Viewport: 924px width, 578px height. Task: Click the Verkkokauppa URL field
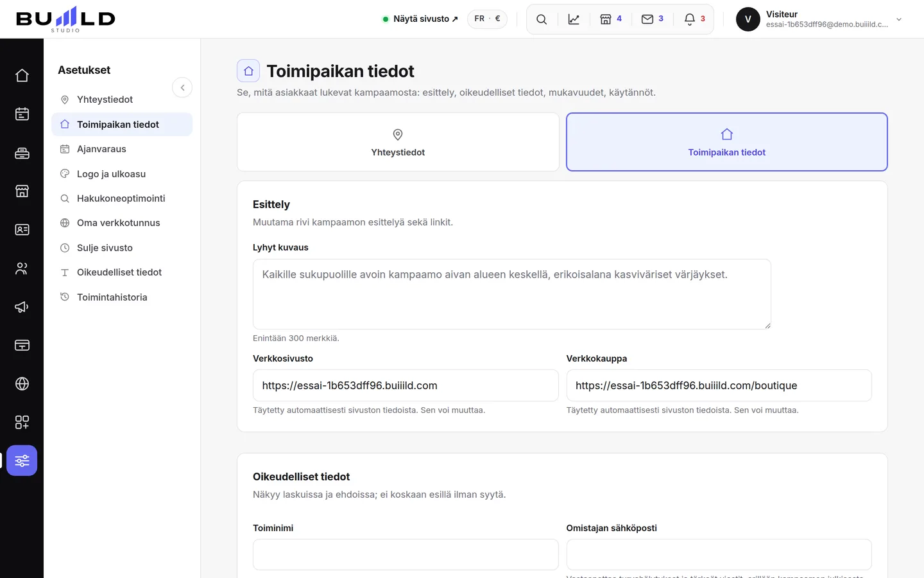pos(719,385)
